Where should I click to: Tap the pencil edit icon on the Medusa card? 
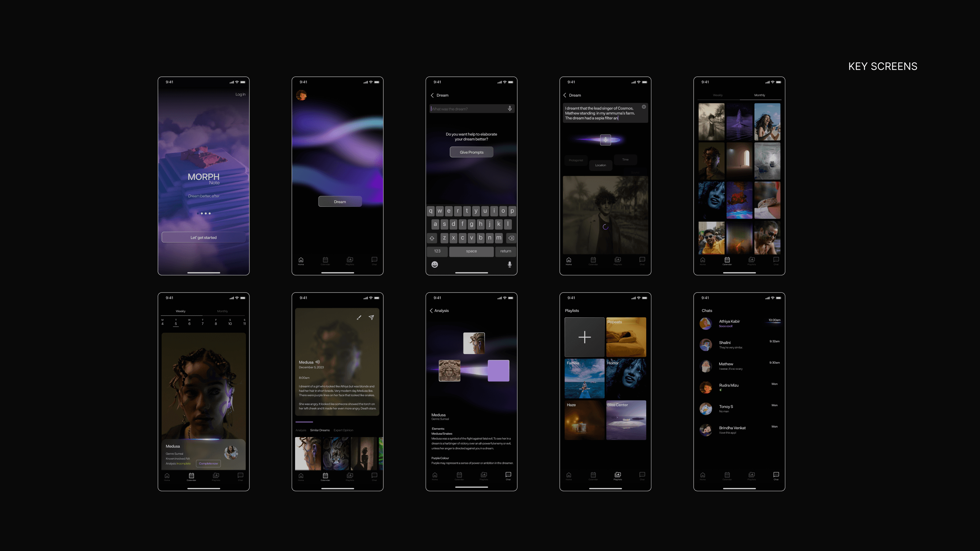click(359, 318)
